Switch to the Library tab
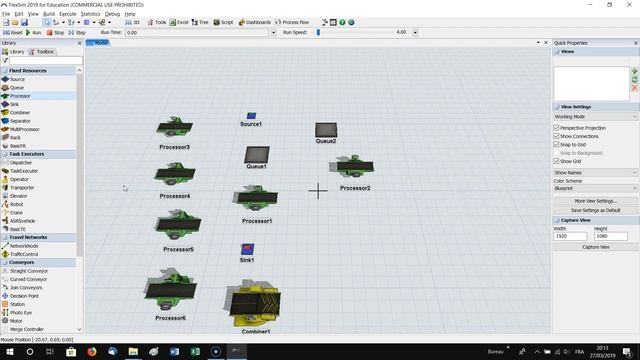640x360 pixels. 13,52
